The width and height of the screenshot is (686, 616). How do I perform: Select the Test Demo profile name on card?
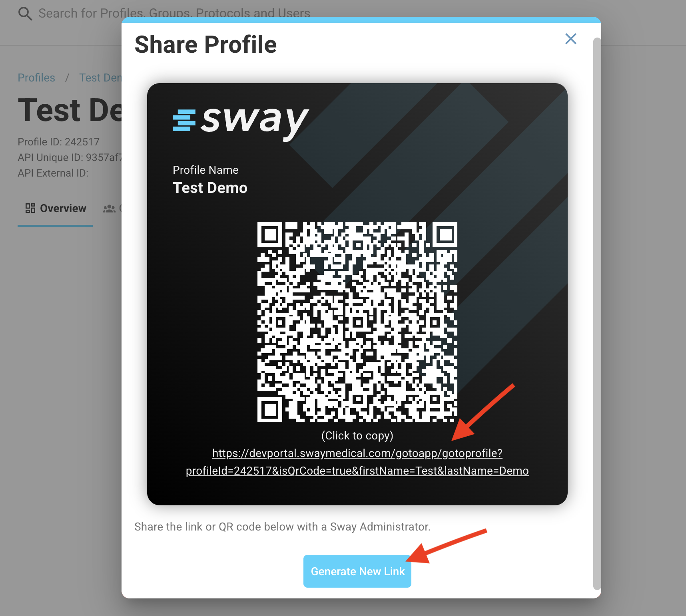210,188
